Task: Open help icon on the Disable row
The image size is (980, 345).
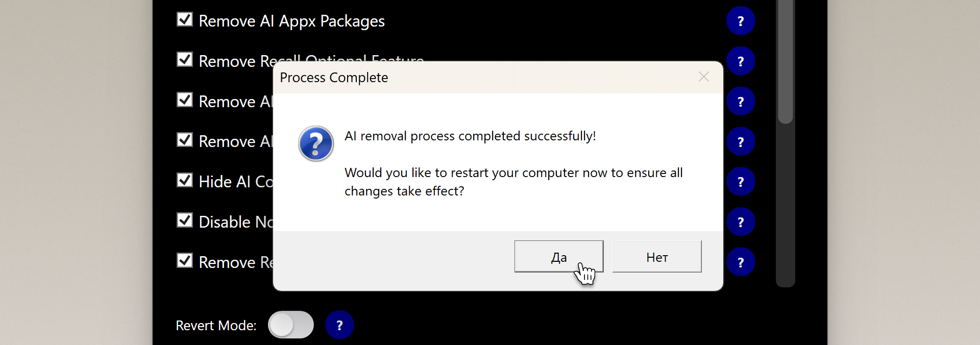Action: 741,222
